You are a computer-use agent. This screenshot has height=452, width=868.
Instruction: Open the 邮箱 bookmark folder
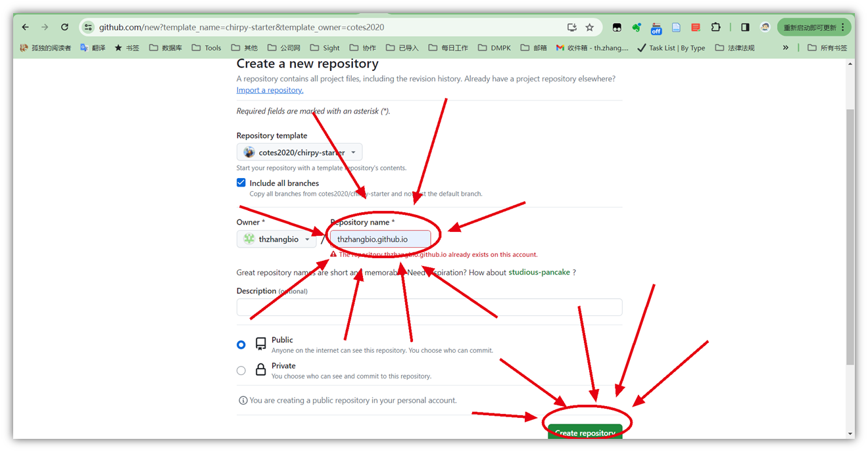coord(534,48)
